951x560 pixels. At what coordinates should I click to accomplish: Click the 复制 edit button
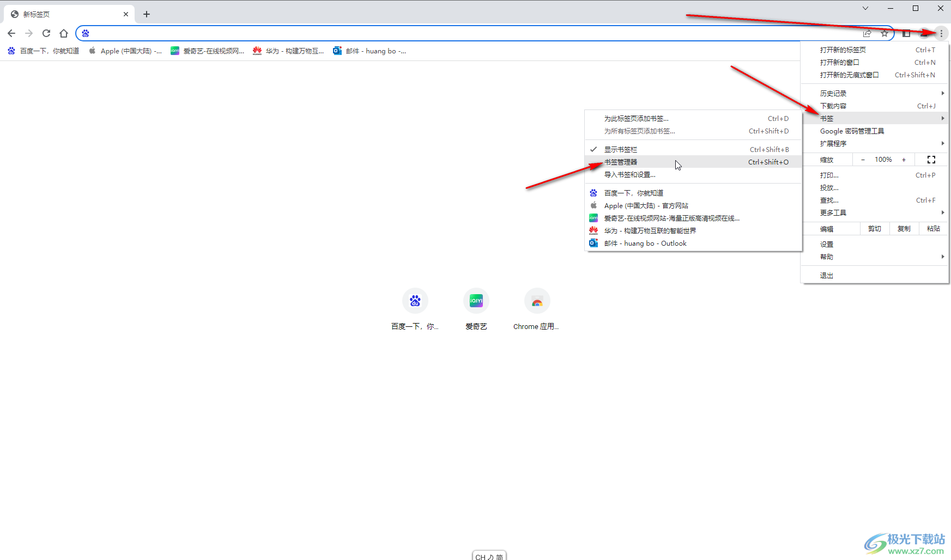[x=904, y=229]
